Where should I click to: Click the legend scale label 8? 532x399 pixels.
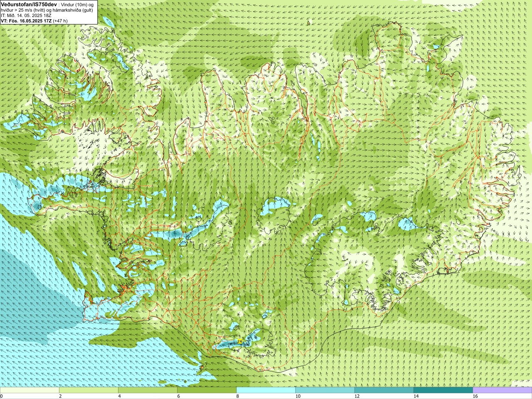click(x=238, y=396)
